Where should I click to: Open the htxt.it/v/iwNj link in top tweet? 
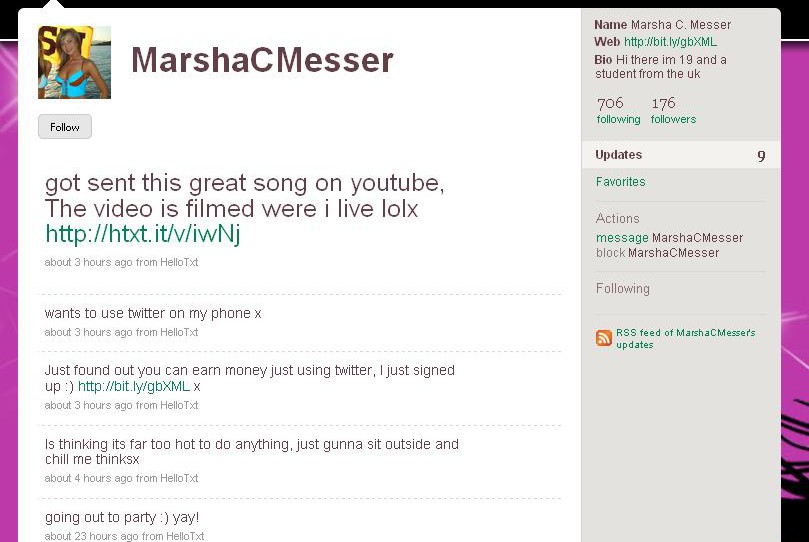click(x=142, y=234)
